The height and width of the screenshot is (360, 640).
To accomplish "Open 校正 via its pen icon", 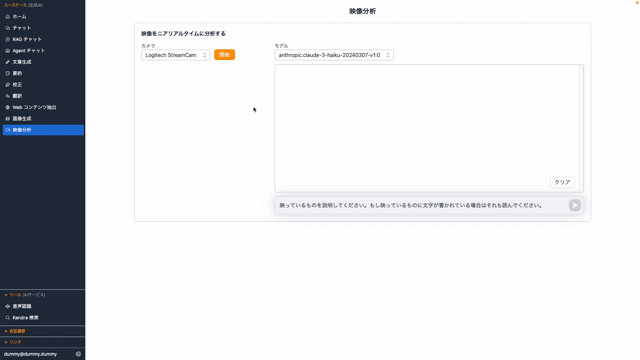I will click(7, 85).
